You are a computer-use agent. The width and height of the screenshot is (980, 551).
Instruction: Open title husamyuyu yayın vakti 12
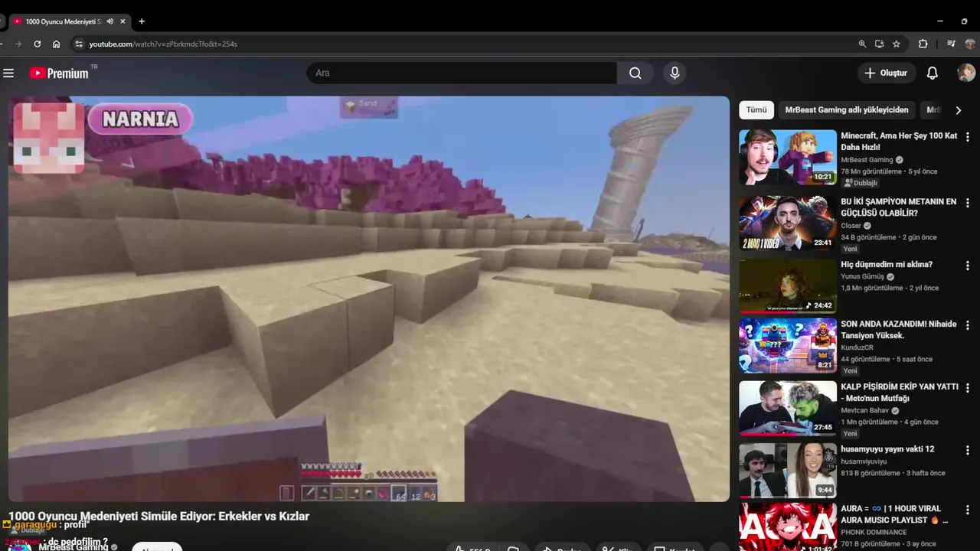pos(887,448)
